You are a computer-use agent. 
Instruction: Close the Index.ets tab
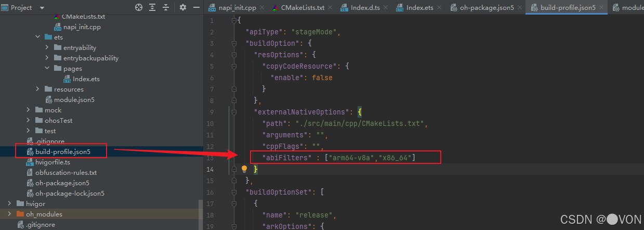(x=440, y=8)
